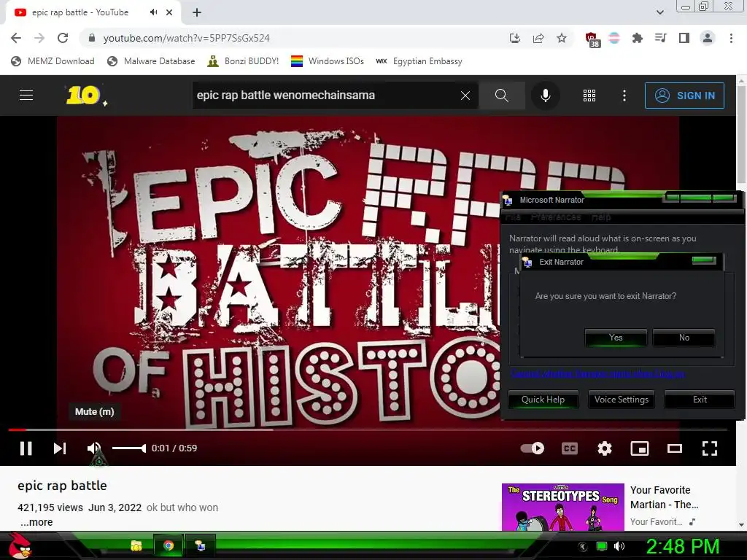Toggle the Chrome side panel icon
The image size is (747, 560).
tap(684, 38)
